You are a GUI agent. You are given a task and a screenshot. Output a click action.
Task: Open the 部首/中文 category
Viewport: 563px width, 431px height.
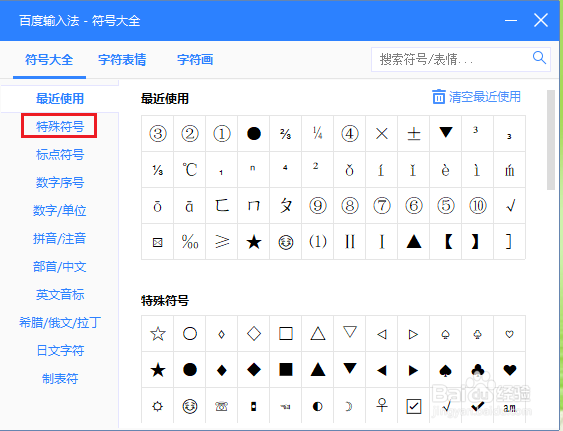click(x=60, y=267)
